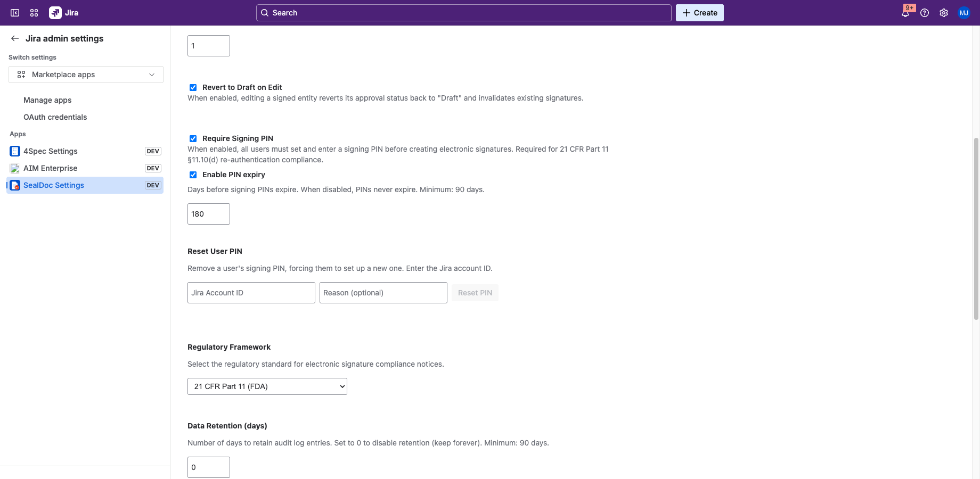Viewport: 980px width, 479px height.
Task: Open notifications via the bell icon
Action: coord(905,12)
